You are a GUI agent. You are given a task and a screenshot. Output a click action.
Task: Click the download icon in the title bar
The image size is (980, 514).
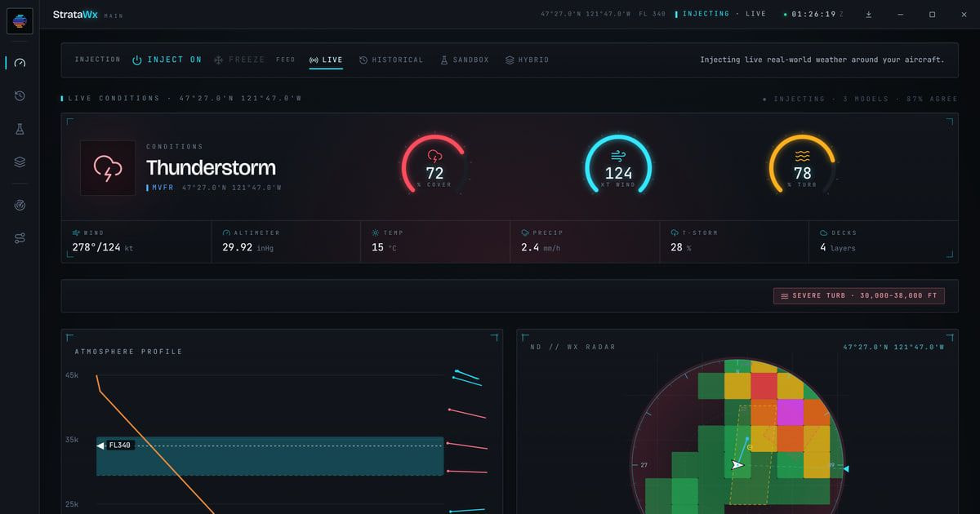[869, 14]
